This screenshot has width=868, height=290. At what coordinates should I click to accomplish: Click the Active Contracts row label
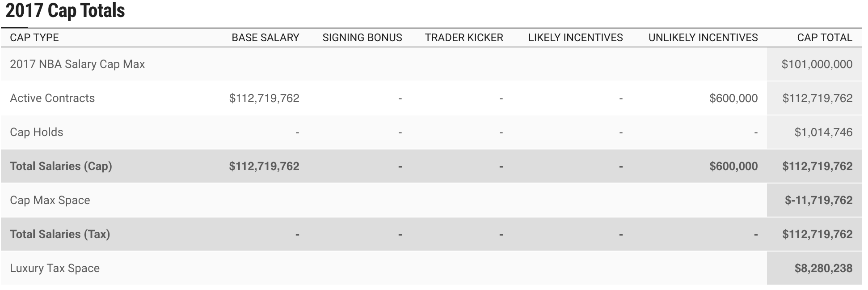coord(52,98)
